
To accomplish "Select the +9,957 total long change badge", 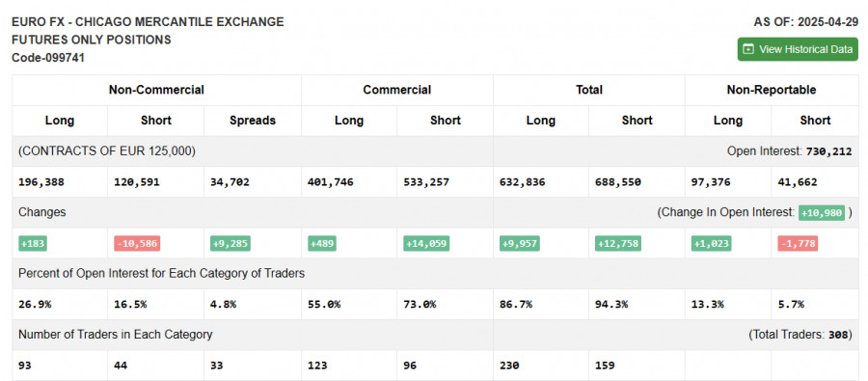I will point(519,244).
